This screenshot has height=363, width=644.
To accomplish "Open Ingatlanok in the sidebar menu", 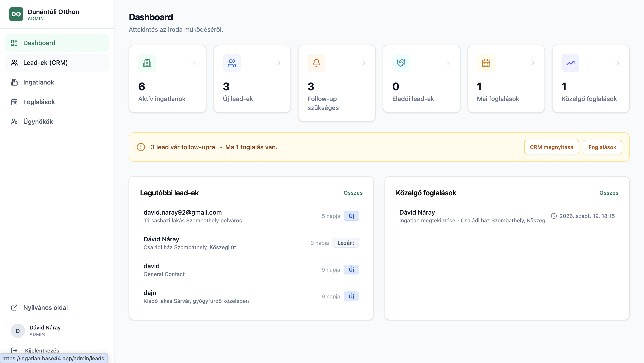I will pyautogui.click(x=57, y=82).
